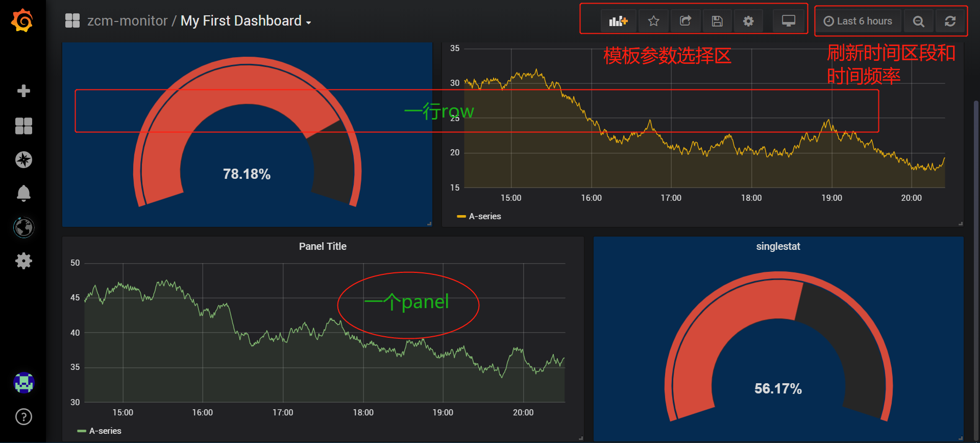
Task: Open the Create plus menu
Action: (23, 91)
